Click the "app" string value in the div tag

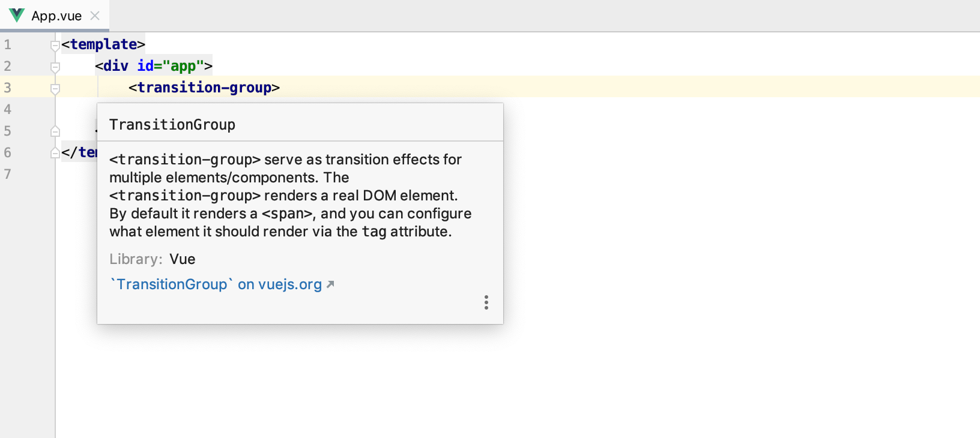point(183,66)
